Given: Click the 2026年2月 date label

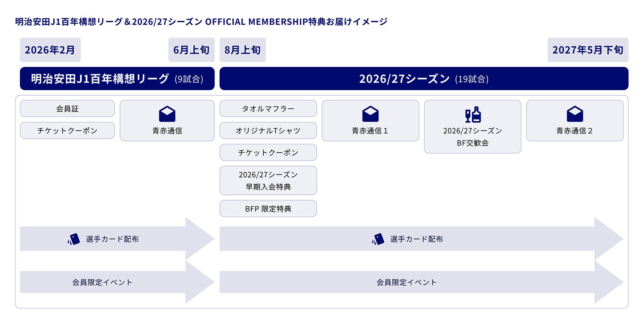Looking at the screenshot, I should tap(50, 50).
